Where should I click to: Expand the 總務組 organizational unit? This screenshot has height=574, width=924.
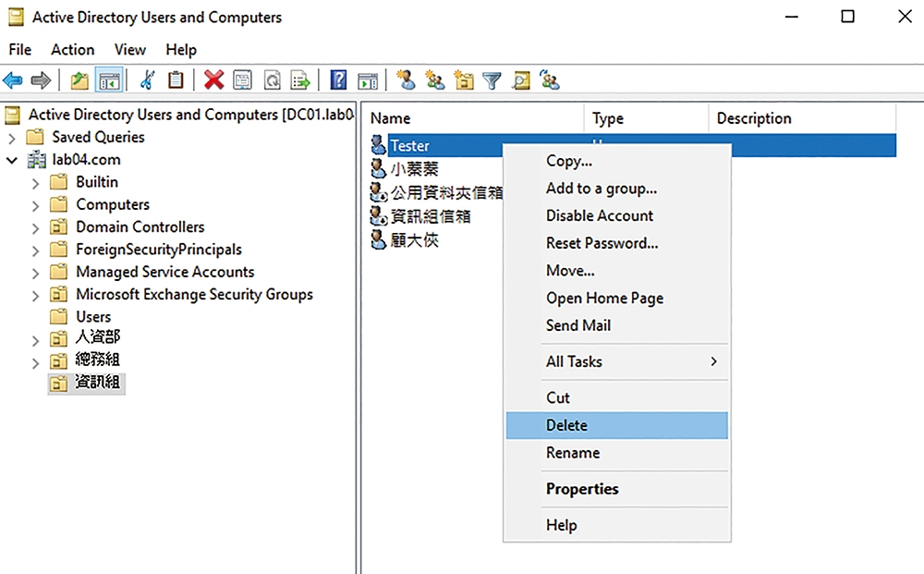pyautogui.click(x=35, y=363)
